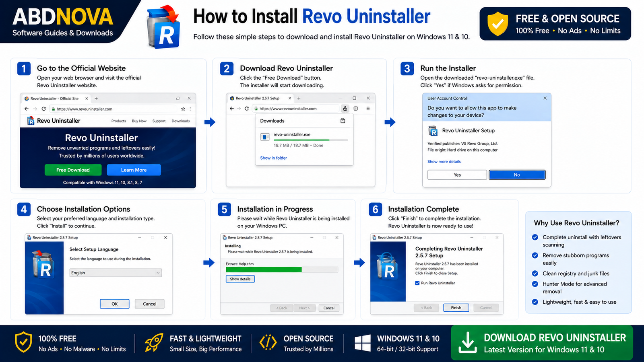
Task: Open Buy Now menu on Revo website
Action: point(139,121)
